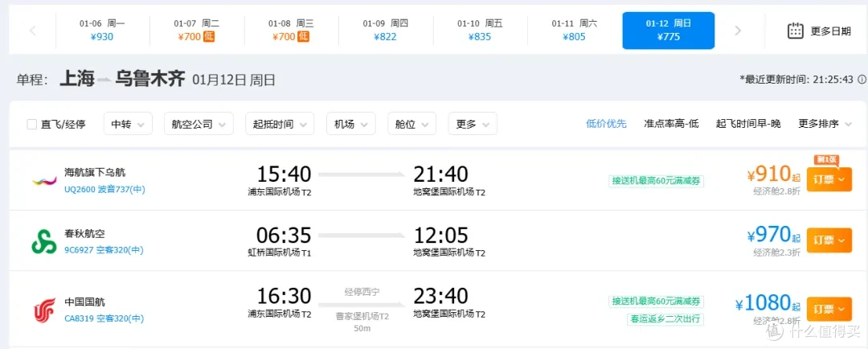Click the ¥970 price

[x=773, y=236]
